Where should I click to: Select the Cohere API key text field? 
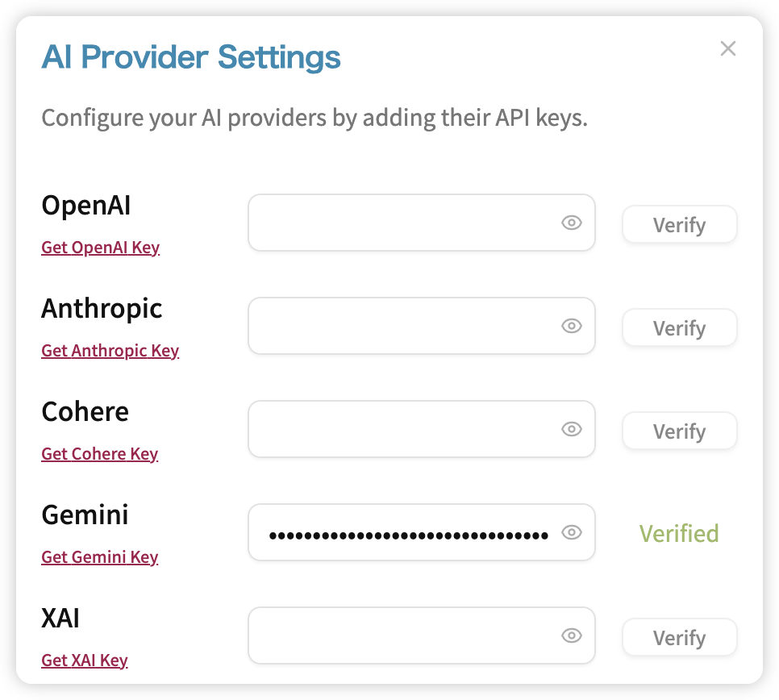click(421, 429)
